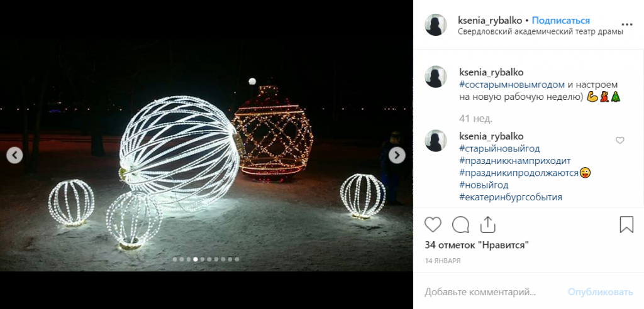
Task: Click the Опубликовать button
Action: tap(601, 292)
